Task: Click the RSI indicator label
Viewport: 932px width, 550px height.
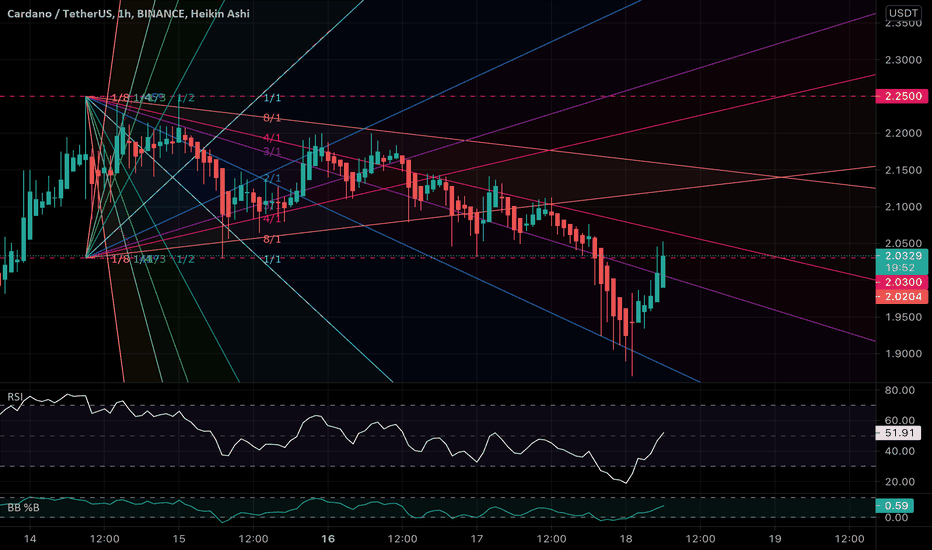Action: pos(15,397)
